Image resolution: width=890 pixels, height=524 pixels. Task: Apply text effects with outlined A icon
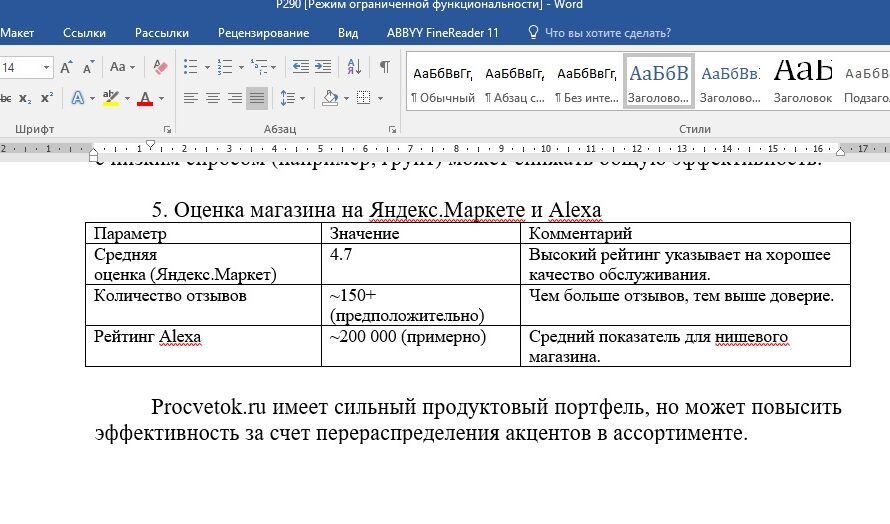78,98
